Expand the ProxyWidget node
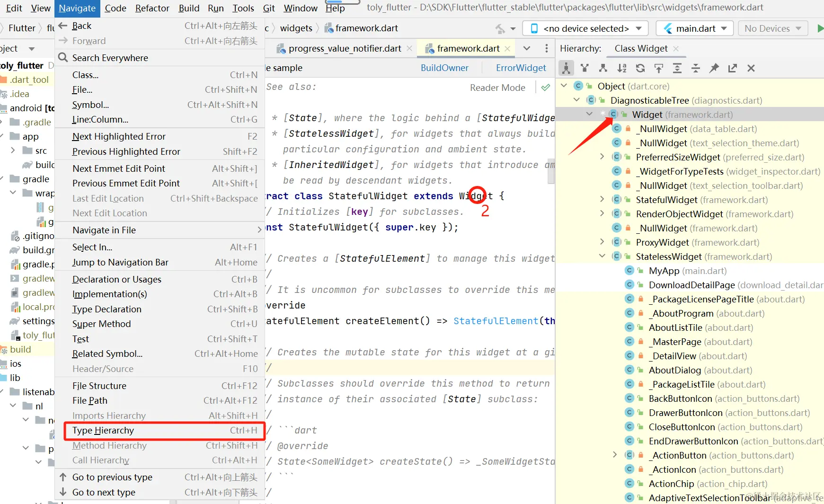Image resolution: width=824 pixels, height=504 pixels. [x=602, y=242]
